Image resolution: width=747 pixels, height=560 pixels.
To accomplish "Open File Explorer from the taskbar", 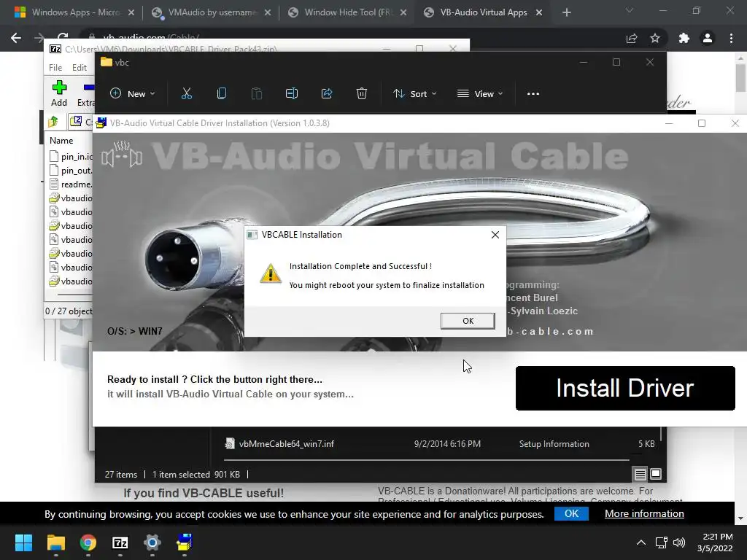I will point(55,542).
